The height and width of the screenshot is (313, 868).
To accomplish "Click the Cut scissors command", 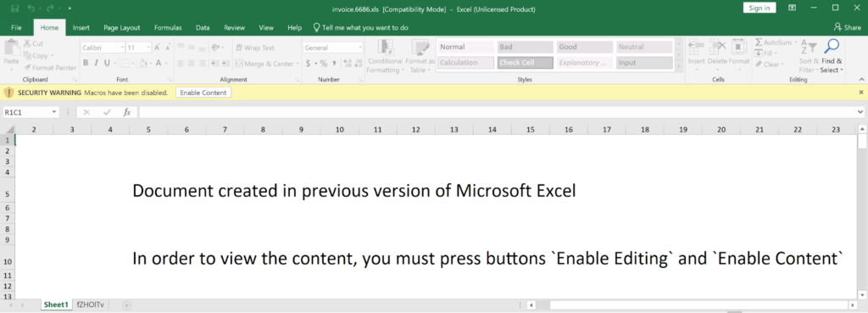I will coord(33,43).
